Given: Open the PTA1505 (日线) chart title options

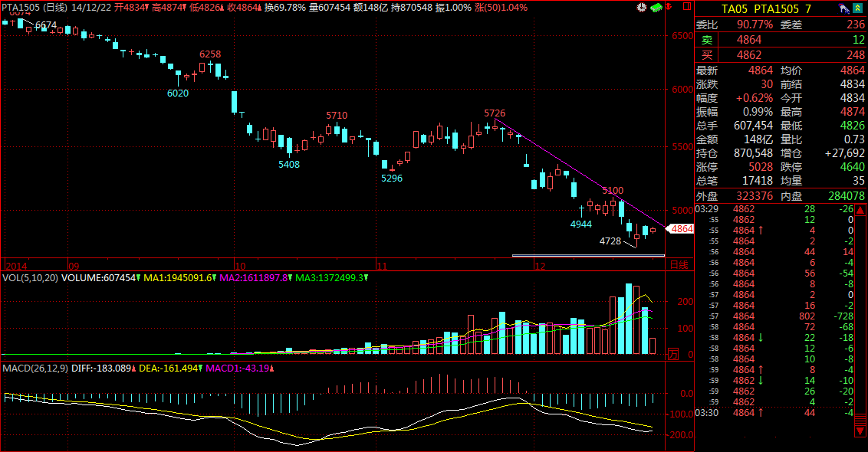Looking at the screenshot, I should [x=35, y=7].
